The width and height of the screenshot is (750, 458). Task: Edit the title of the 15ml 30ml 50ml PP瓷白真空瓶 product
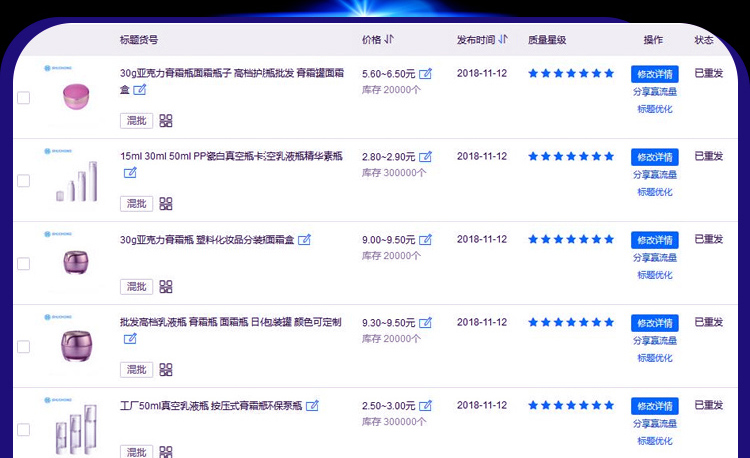pyautogui.click(x=130, y=172)
